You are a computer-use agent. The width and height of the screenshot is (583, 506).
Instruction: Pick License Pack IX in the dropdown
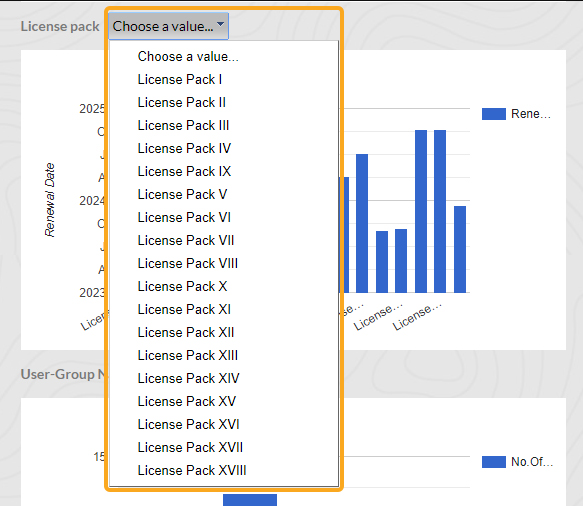point(224,172)
